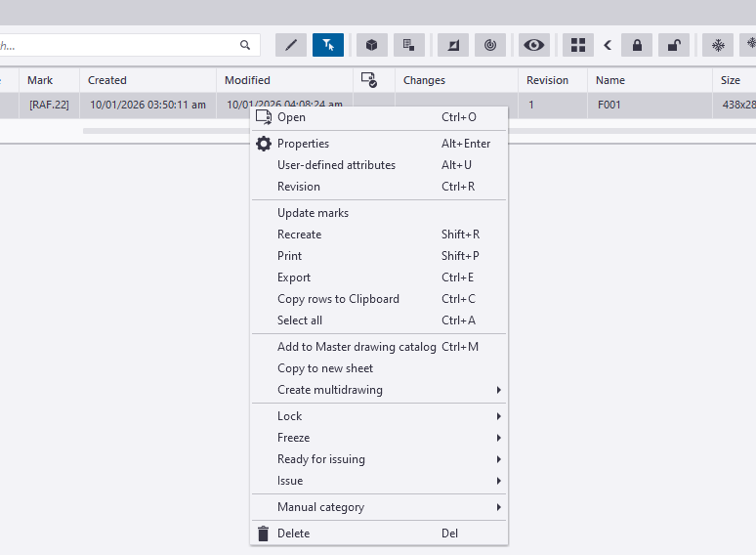756x555 pixels.
Task: Click the spiral circle toolbar icon
Action: pos(490,45)
